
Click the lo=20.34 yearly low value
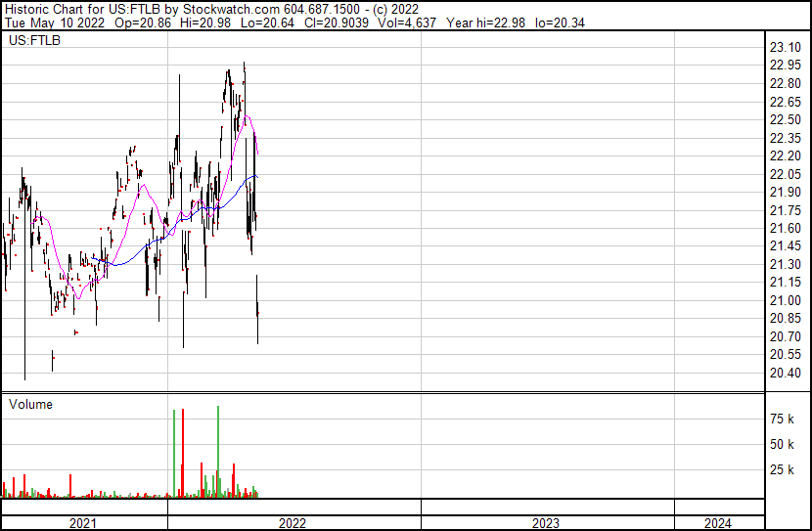point(560,22)
